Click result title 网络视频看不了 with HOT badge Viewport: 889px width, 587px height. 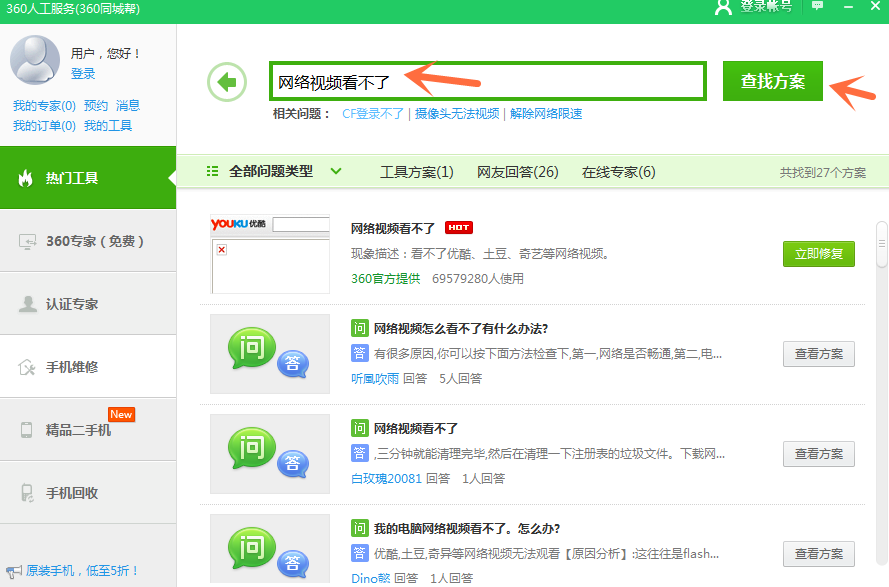(392, 229)
